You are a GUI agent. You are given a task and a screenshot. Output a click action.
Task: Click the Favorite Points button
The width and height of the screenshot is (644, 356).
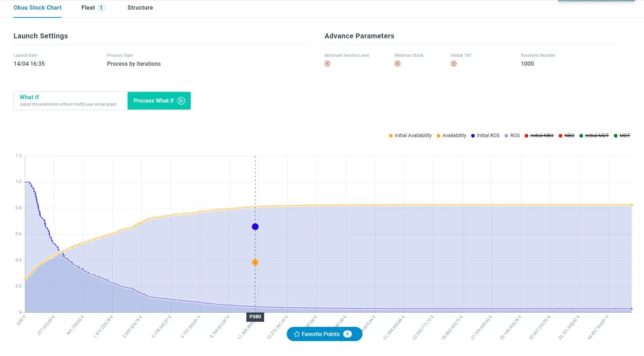[x=324, y=334]
